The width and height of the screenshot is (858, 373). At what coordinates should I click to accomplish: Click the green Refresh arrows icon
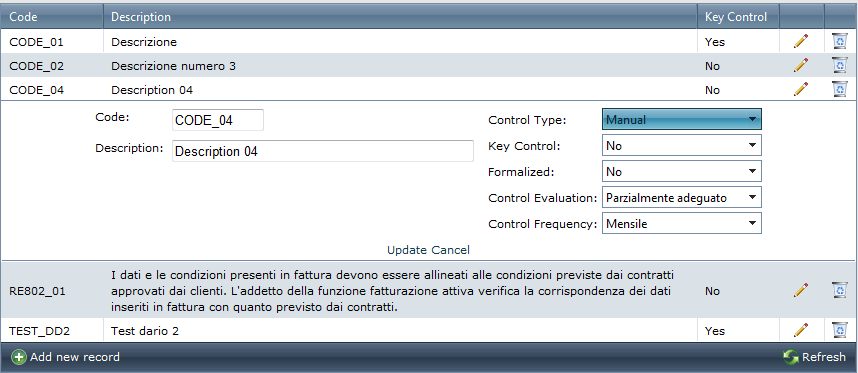[x=791, y=357]
